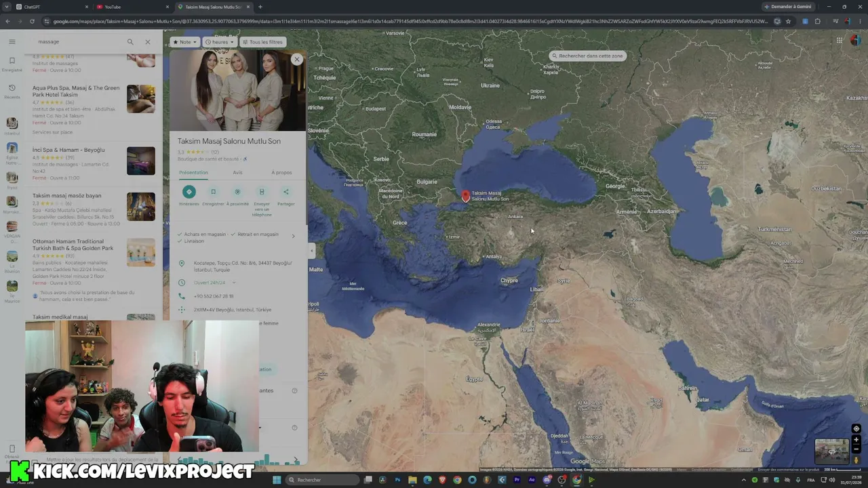The width and height of the screenshot is (868, 488).
Task: Click the address Kocatepe, Topçu Cd. No: 8/6
Action: pos(243,266)
